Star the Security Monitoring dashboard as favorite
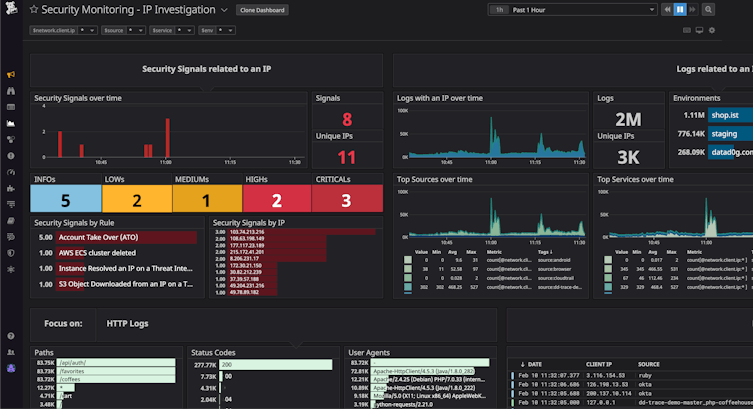The height and width of the screenshot is (409, 753). [35, 10]
